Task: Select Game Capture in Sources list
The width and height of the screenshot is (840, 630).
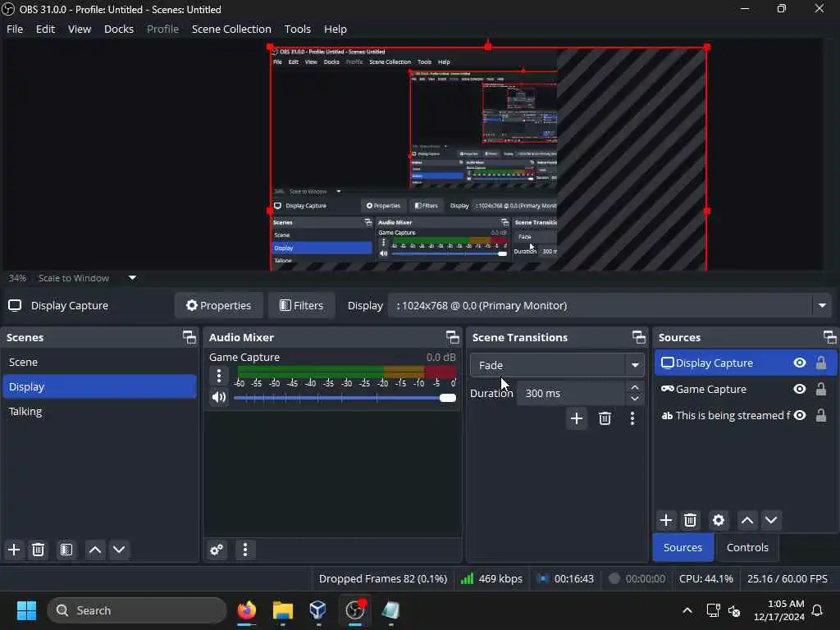Action: click(x=745, y=389)
